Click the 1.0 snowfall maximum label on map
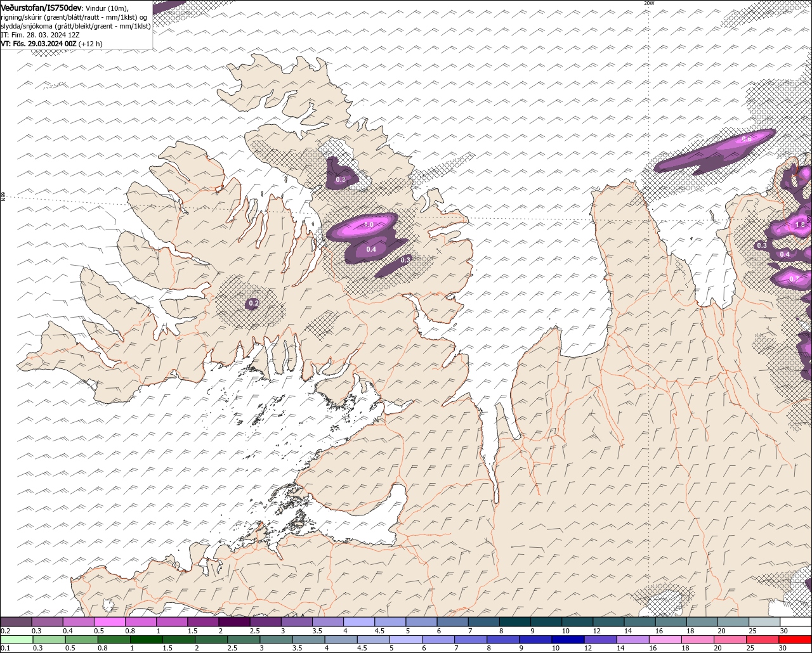 point(369,225)
